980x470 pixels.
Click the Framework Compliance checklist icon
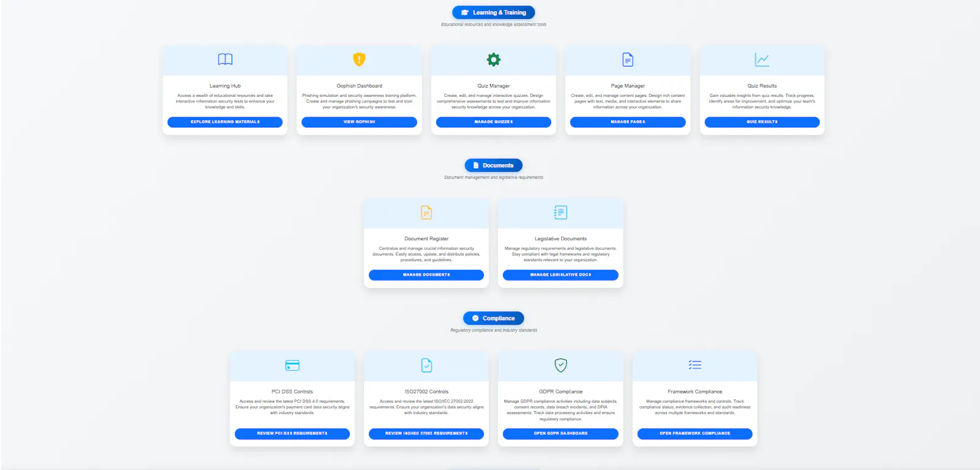point(695,365)
